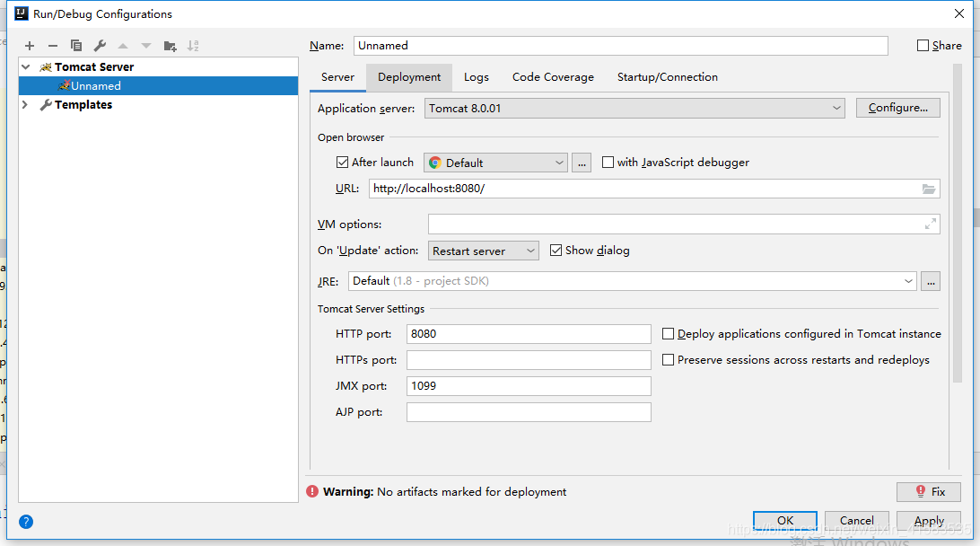980x546 pixels.
Task: Click the expand icon in VM options field
Action: point(931,225)
